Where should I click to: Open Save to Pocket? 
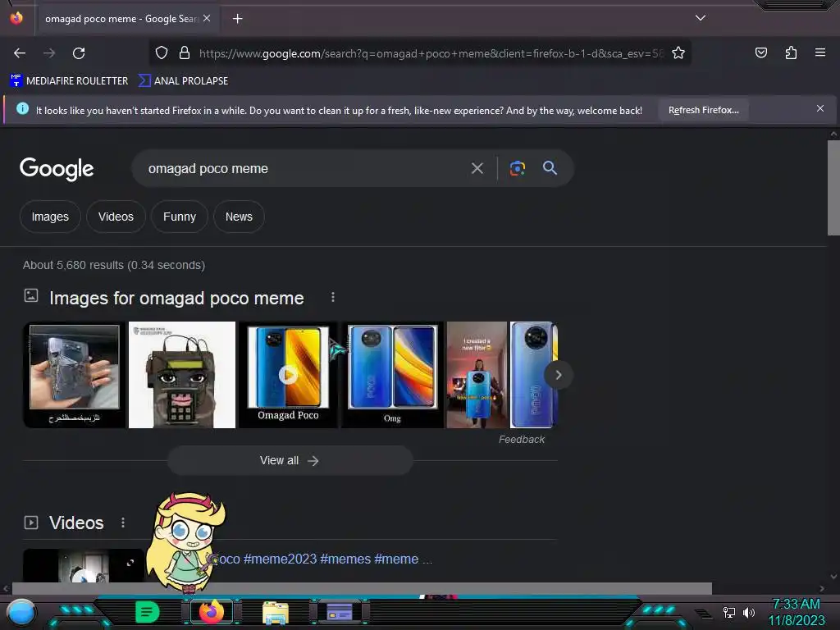(760, 52)
